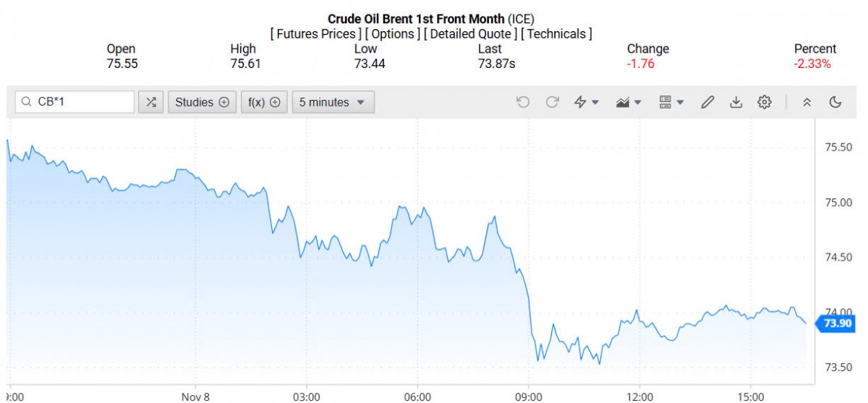Image resolution: width=868 pixels, height=403 pixels.
Task: Go to the Options link
Action: (392, 33)
